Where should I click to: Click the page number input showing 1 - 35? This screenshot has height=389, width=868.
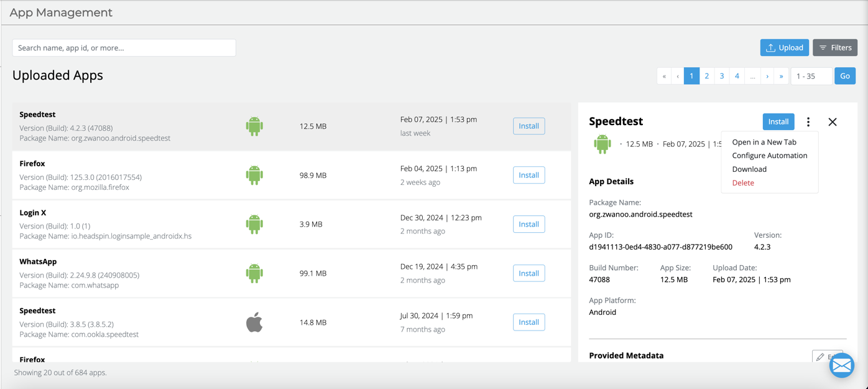pos(811,76)
